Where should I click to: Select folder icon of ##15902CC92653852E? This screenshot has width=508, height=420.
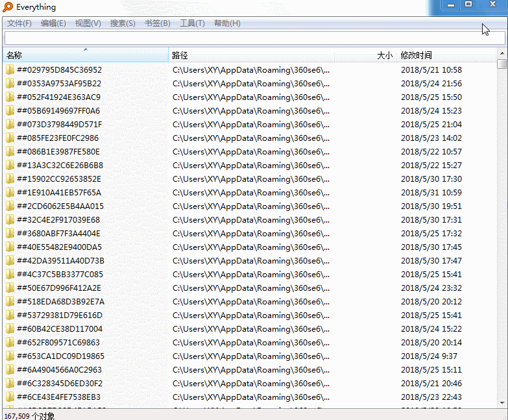10,179
